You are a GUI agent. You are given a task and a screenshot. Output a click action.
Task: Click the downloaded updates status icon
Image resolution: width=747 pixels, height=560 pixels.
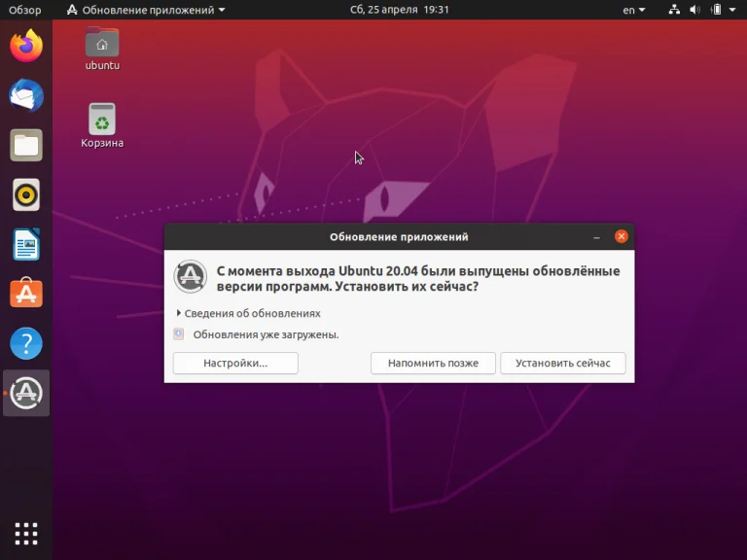point(179,334)
